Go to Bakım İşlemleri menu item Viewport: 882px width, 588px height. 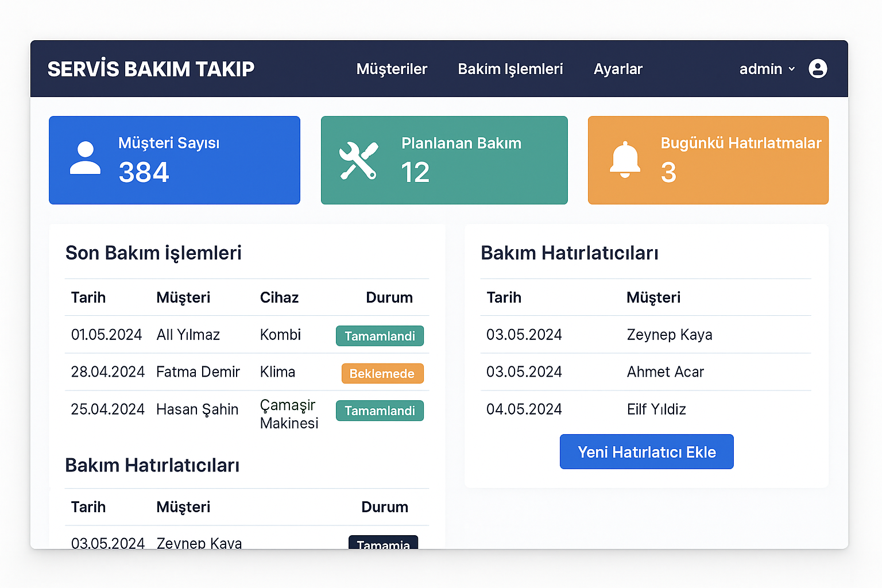(510, 69)
